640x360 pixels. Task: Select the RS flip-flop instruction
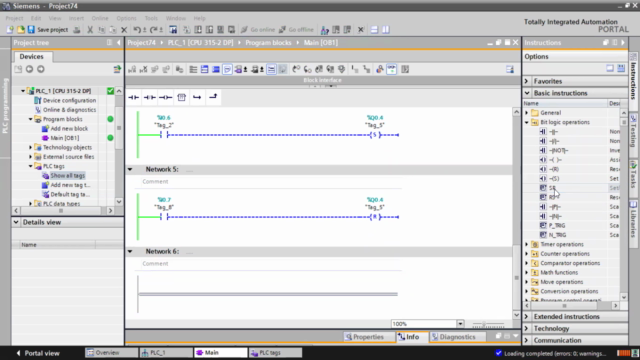(x=552, y=198)
